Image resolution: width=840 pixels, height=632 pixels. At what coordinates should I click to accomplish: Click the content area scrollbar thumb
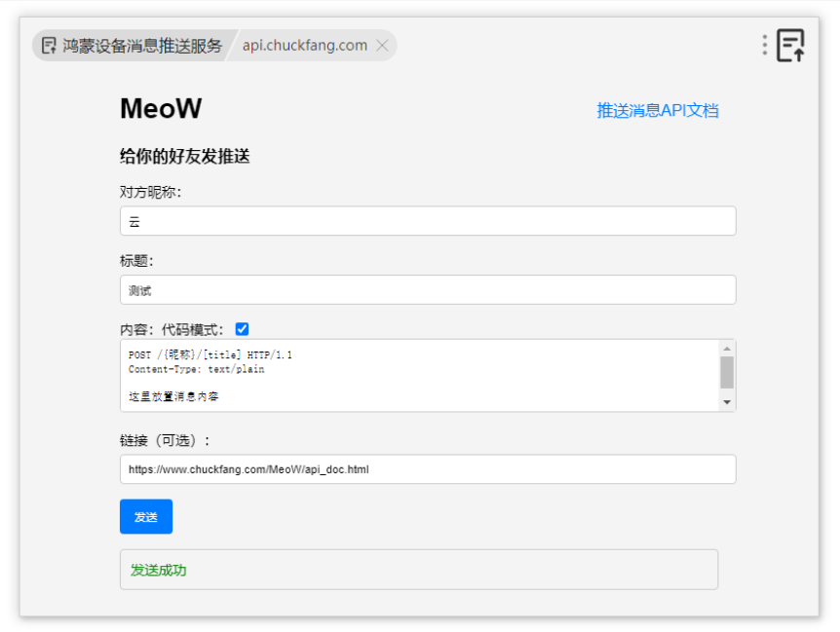tap(727, 372)
